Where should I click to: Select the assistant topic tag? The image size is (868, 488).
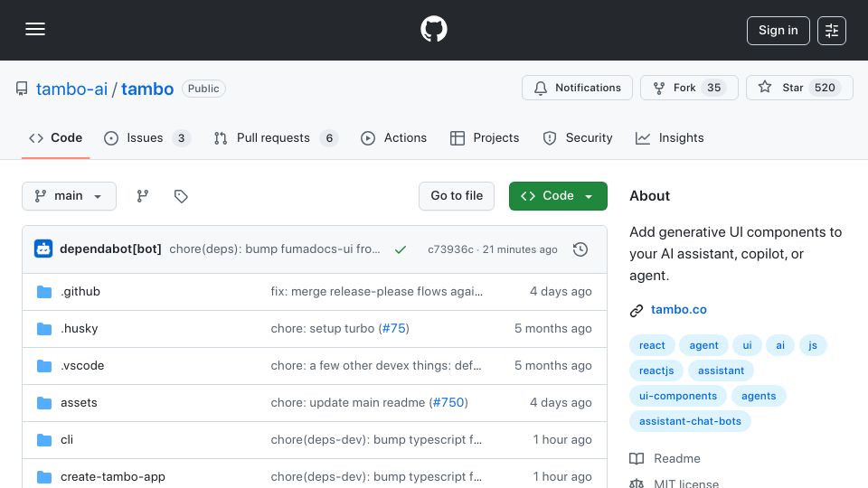pyautogui.click(x=721, y=371)
